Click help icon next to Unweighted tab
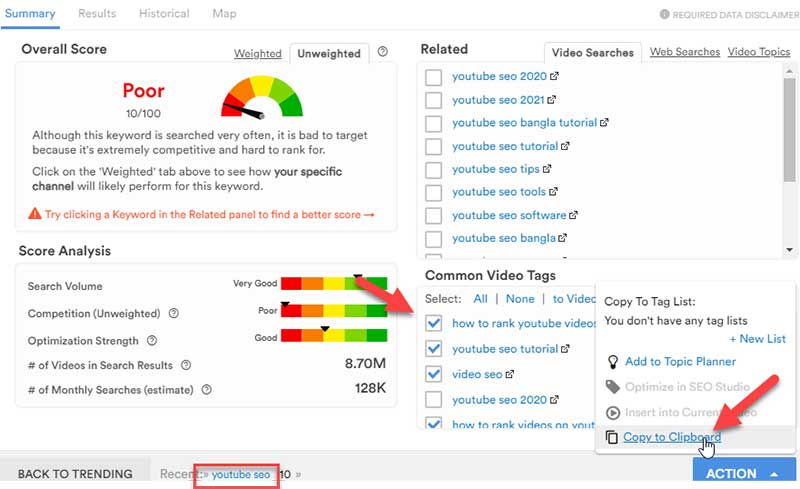Screen dimensions: 800x489 click(x=383, y=52)
